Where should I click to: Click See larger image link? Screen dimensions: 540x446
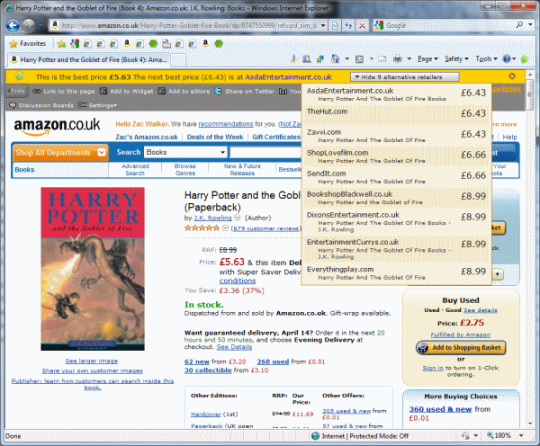[x=92, y=361]
